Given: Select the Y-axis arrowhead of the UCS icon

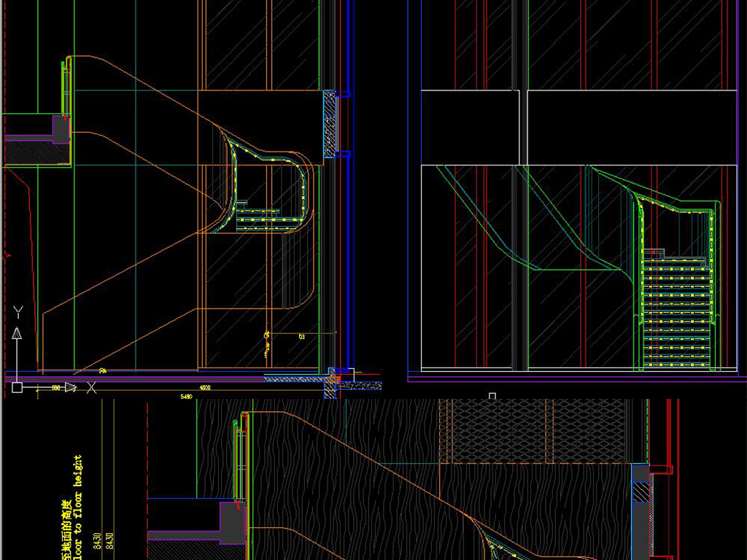Looking at the screenshot, I should click(17, 334).
